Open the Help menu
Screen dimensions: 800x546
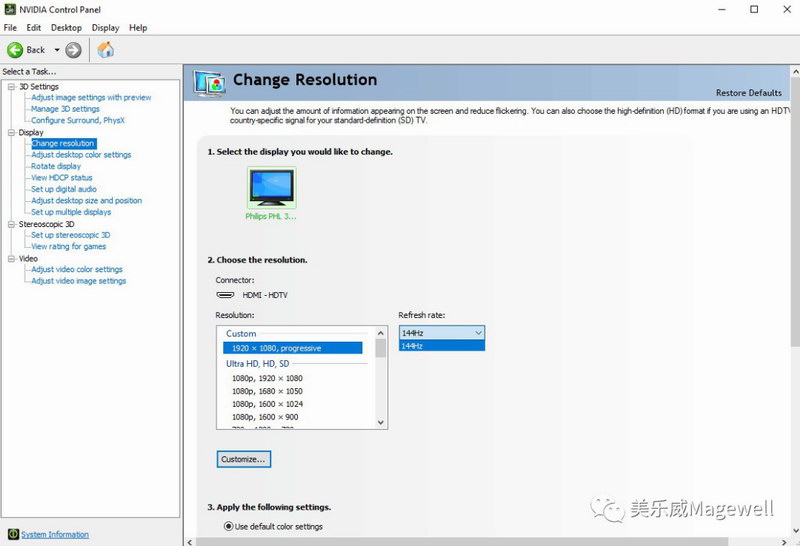tap(138, 28)
